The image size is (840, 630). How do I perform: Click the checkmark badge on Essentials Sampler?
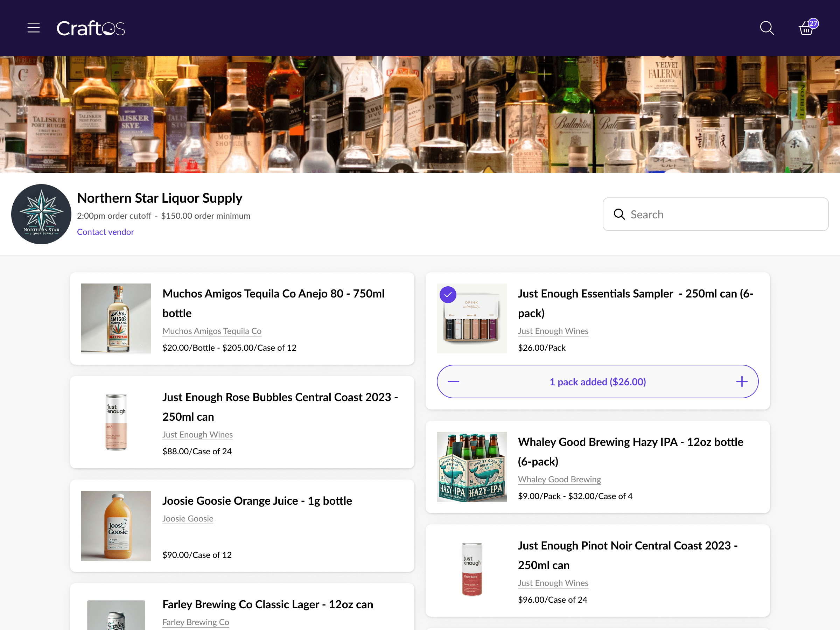(448, 295)
